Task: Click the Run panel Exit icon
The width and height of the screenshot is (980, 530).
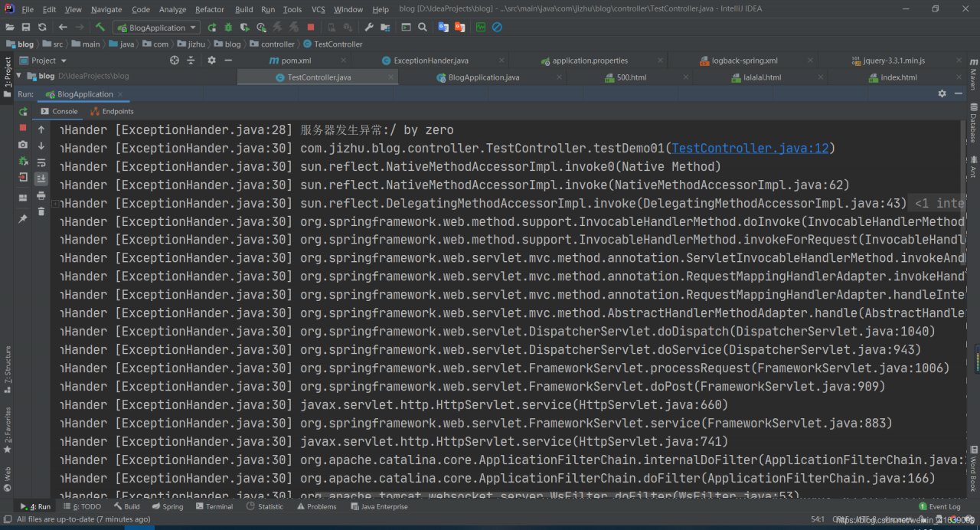Action: [23, 178]
